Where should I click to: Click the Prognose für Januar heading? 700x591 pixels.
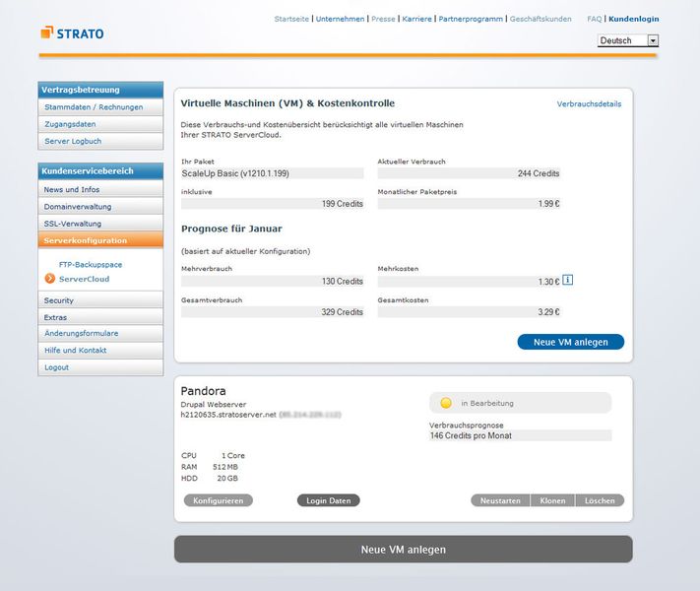click(231, 229)
